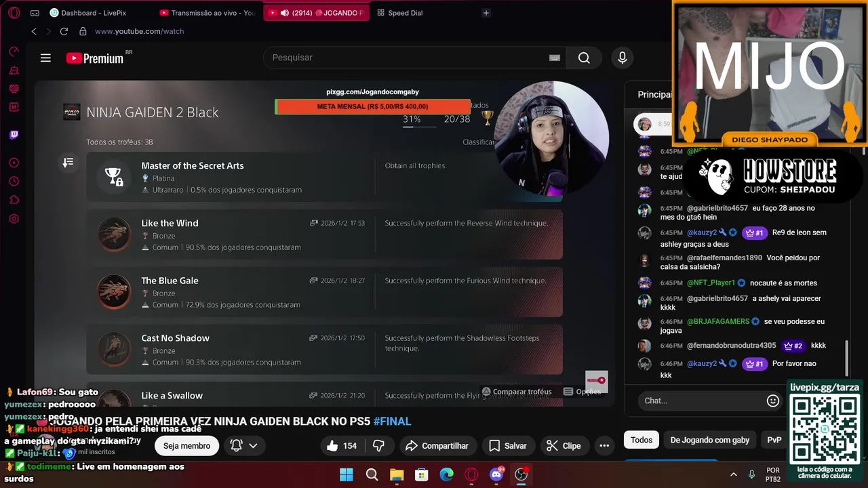Dislike the video with thumbs down

(380, 445)
